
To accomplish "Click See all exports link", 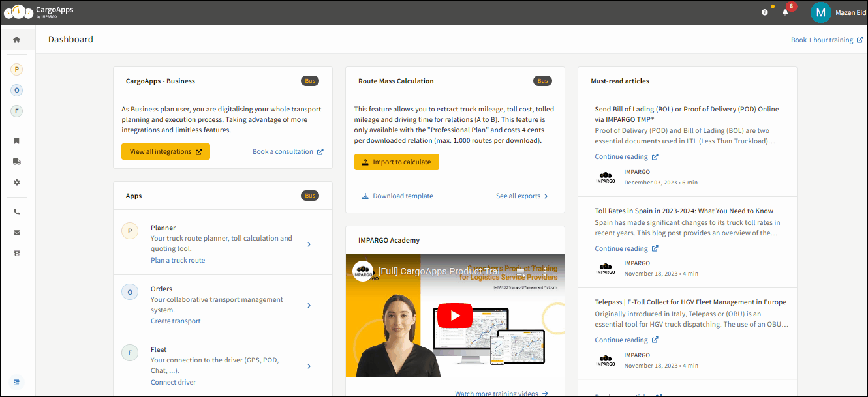I will [522, 196].
